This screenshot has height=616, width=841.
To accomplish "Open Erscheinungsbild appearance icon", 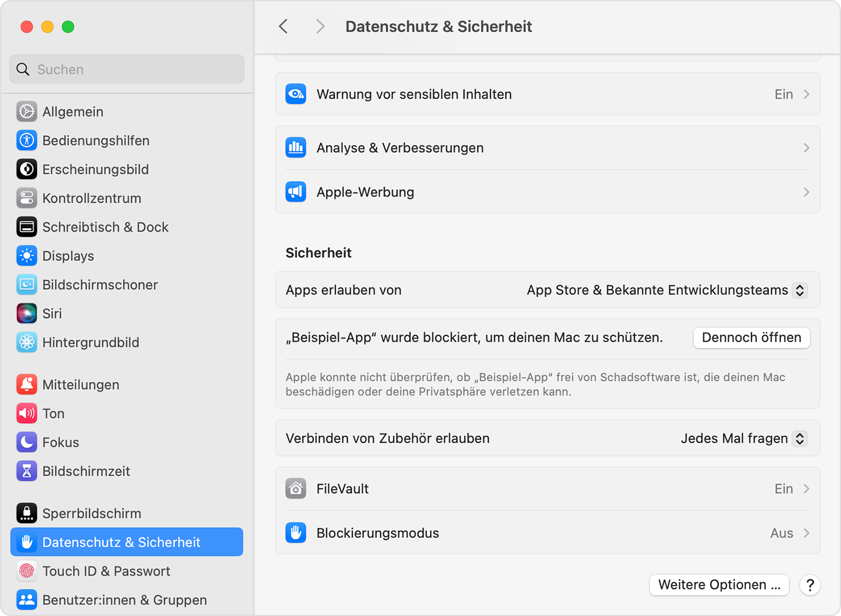I will pyautogui.click(x=26, y=169).
